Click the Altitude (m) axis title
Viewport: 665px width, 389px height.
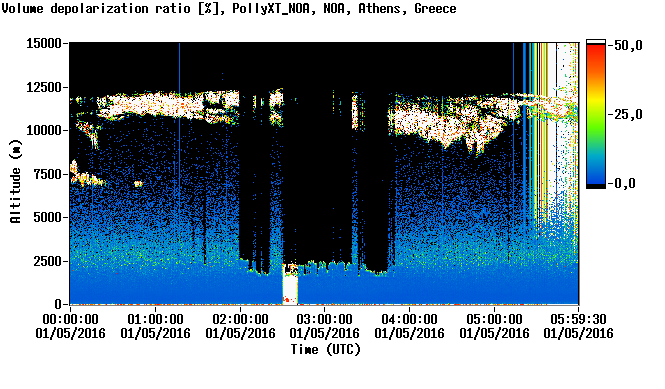(x=15, y=181)
